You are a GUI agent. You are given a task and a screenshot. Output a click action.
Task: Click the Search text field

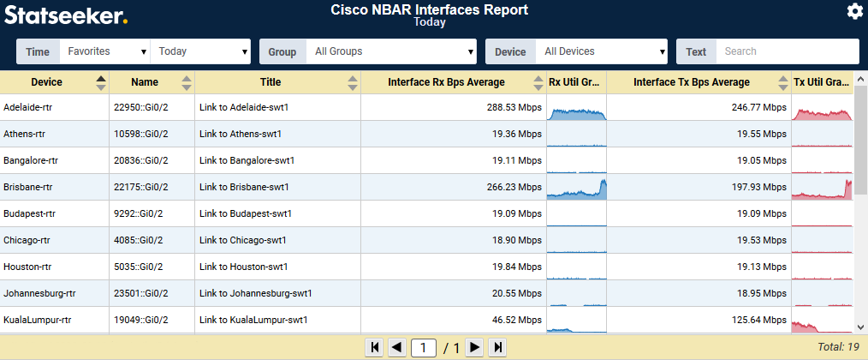(x=787, y=51)
